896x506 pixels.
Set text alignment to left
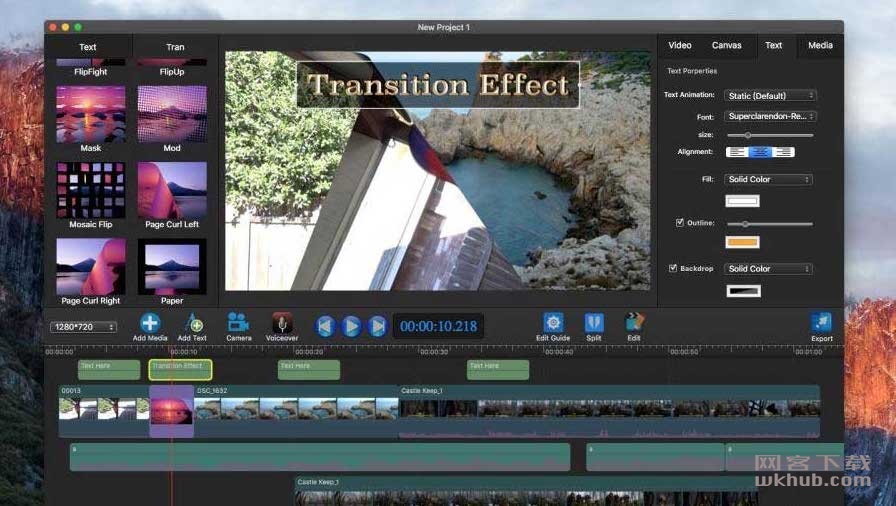[737, 152]
